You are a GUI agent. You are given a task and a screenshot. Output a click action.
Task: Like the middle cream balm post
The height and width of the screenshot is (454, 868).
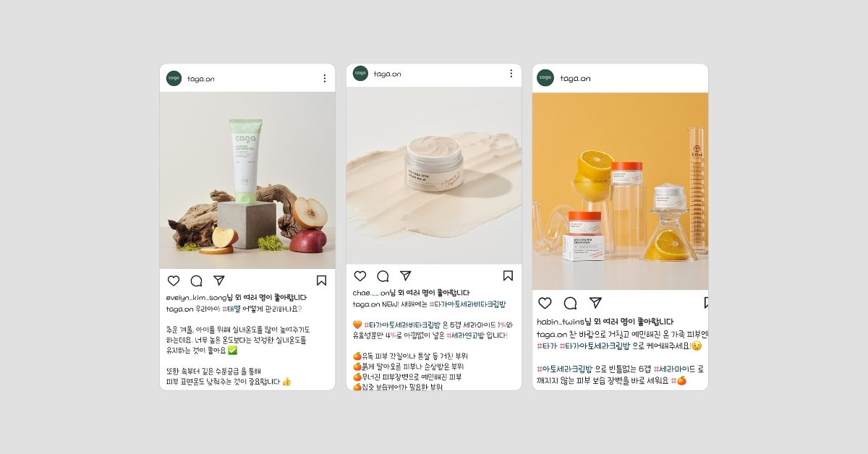pyautogui.click(x=360, y=275)
